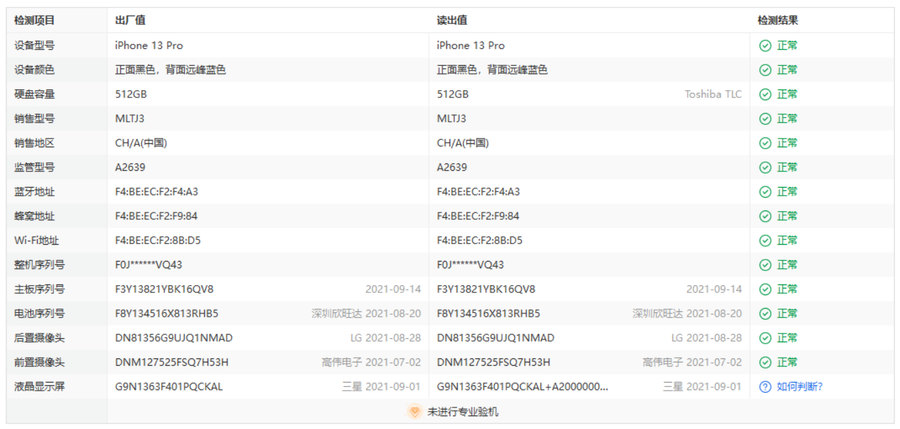This screenshot has height=429, width=900.
Task: Click the blue question mark icon in 液晶显示屏 row
Action: (765, 387)
